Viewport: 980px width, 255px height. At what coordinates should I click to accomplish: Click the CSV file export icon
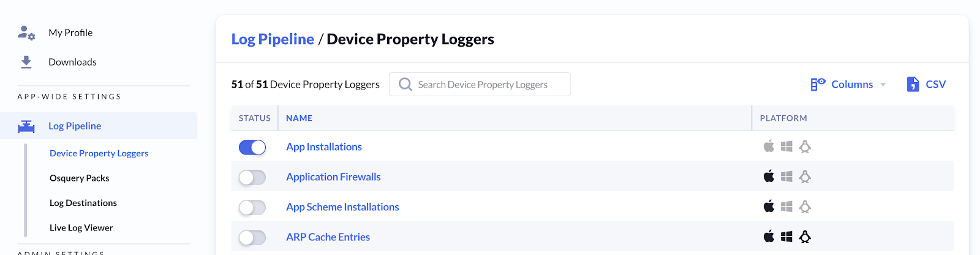click(913, 85)
